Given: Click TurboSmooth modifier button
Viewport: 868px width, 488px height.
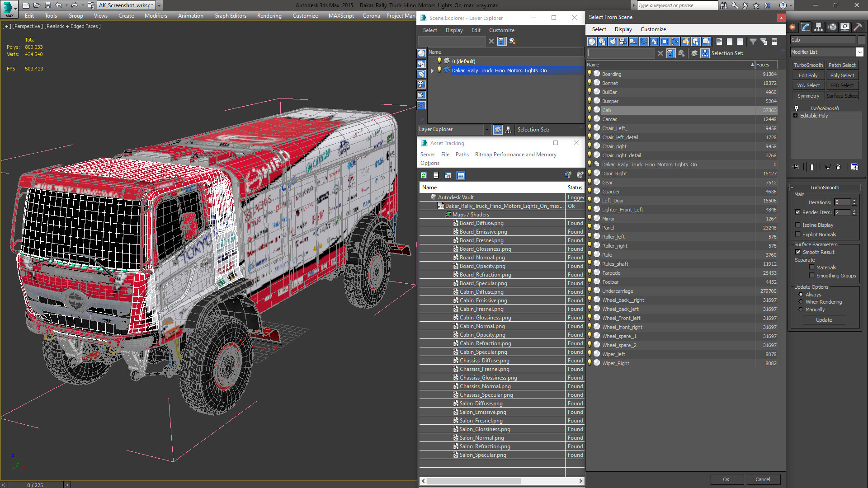Looking at the screenshot, I should 808,65.
